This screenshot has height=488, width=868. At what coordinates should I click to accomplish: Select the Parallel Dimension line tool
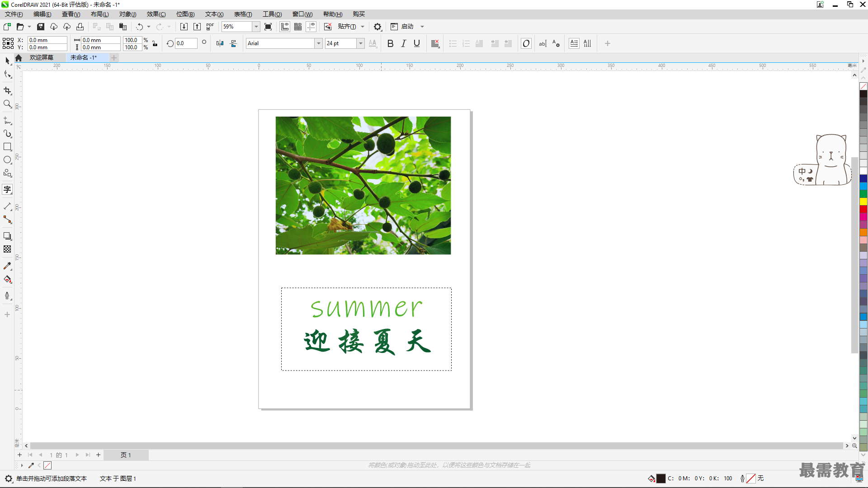[7, 206]
